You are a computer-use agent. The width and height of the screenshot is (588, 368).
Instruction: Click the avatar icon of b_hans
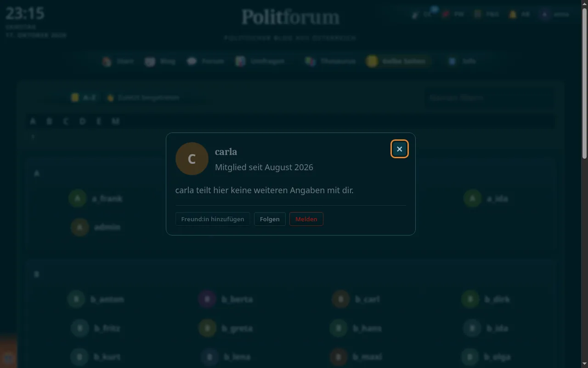pos(339,328)
